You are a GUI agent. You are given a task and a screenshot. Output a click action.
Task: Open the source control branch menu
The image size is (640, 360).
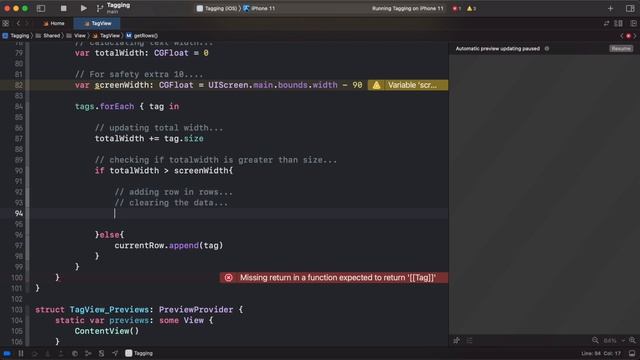pos(100,8)
